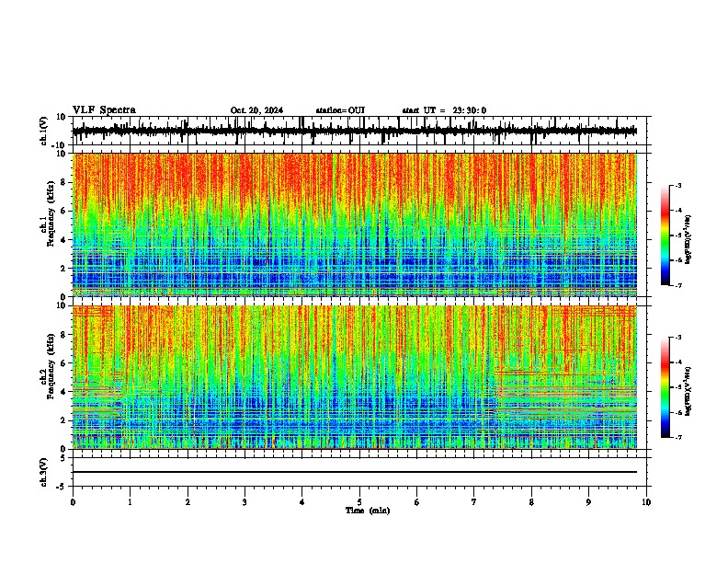Click the "-7" tick on ch.1 colorbar

tap(677, 285)
